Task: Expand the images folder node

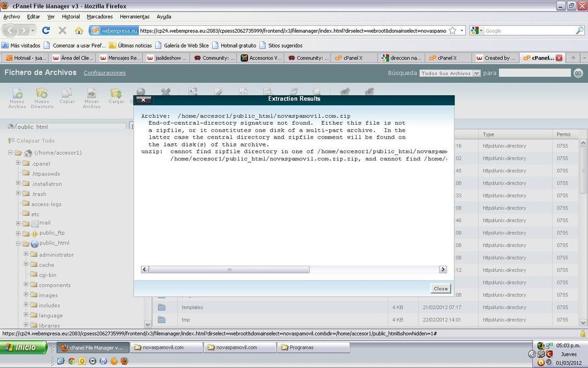Action: (x=26, y=295)
